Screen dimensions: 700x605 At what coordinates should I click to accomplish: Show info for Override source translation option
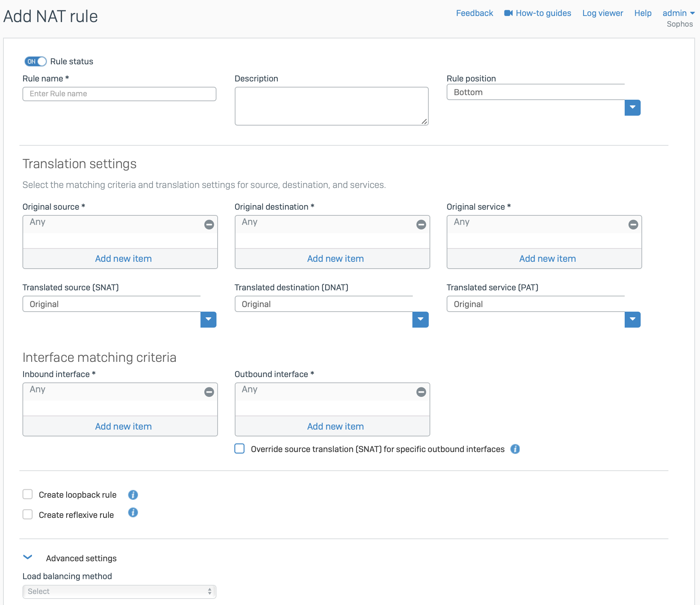pyautogui.click(x=515, y=449)
